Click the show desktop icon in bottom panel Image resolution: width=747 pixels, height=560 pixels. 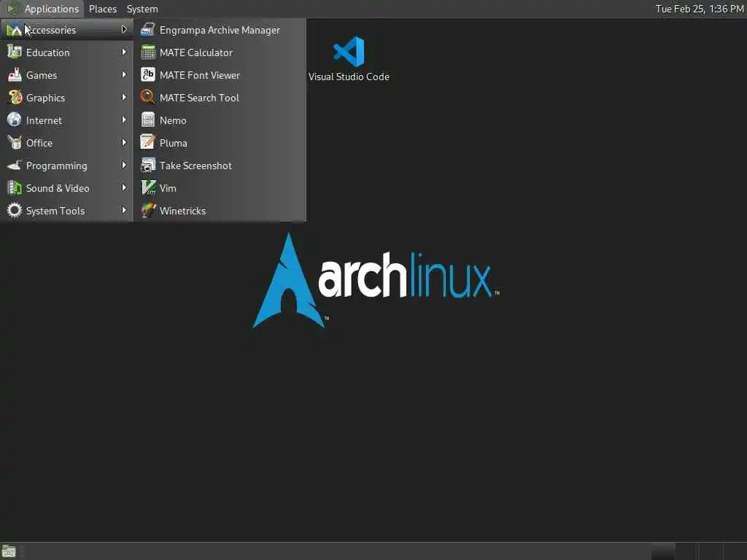click(x=9, y=551)
